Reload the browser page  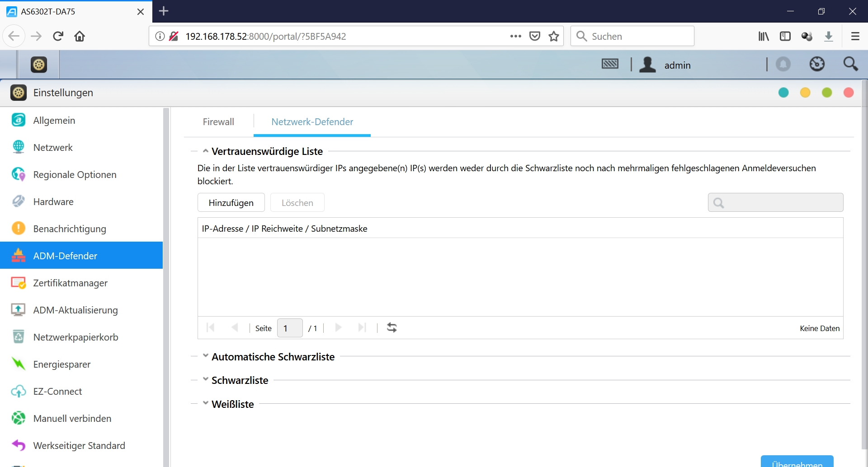coord(58,36)
